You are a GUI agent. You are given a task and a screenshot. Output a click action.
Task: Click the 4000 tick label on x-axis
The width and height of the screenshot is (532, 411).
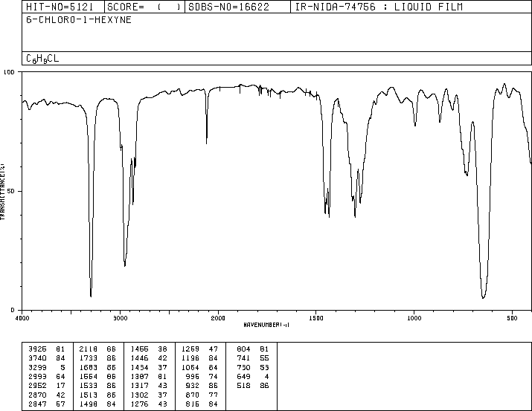22,318
